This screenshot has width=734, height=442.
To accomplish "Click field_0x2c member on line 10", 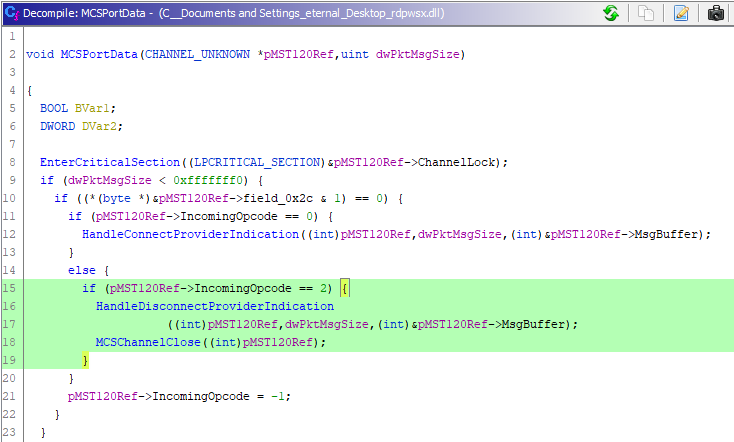I will click(x=278, y=199).
